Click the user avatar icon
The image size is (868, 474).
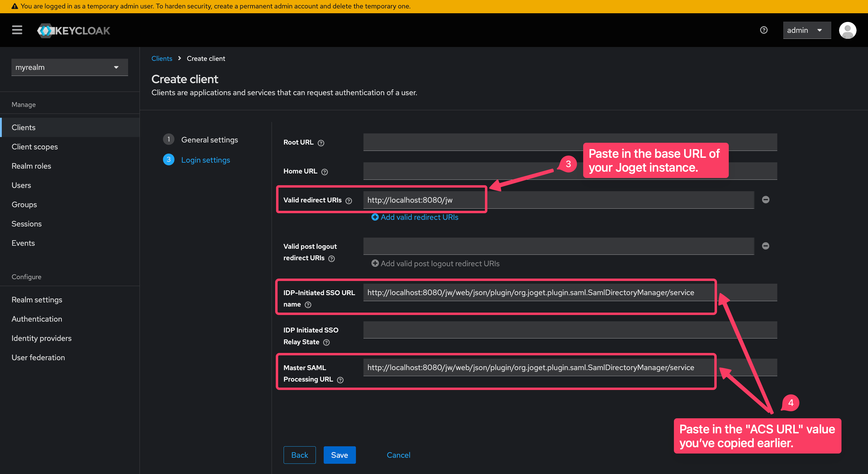848,30
